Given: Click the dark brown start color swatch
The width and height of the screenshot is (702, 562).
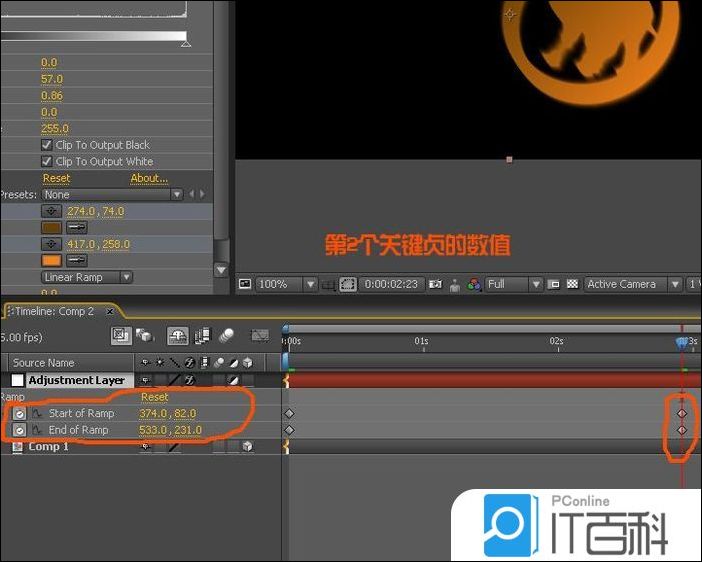Looking at the screenshot, I should pos(51,227).
